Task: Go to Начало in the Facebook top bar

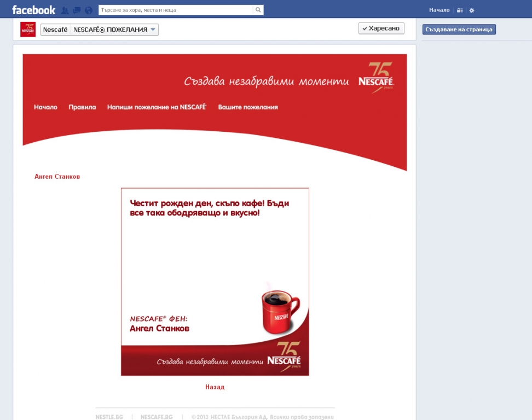Action: [x=439, y=10]
